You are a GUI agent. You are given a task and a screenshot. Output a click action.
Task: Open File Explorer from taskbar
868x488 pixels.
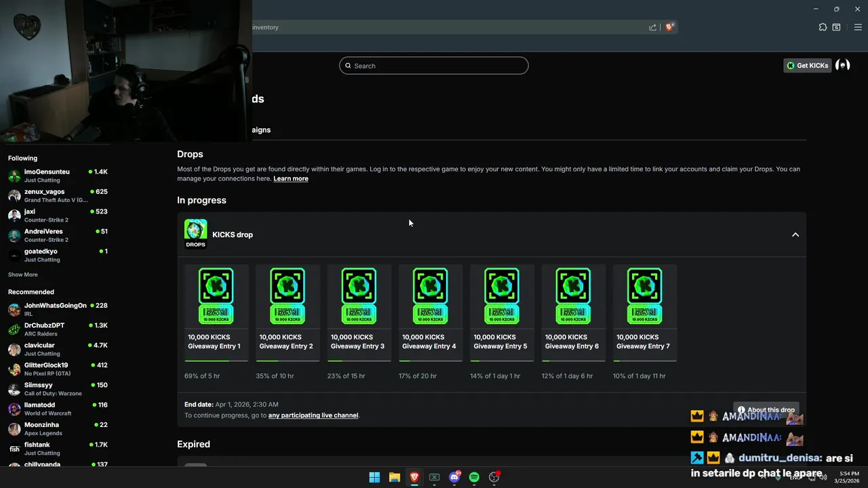point(394,477)
